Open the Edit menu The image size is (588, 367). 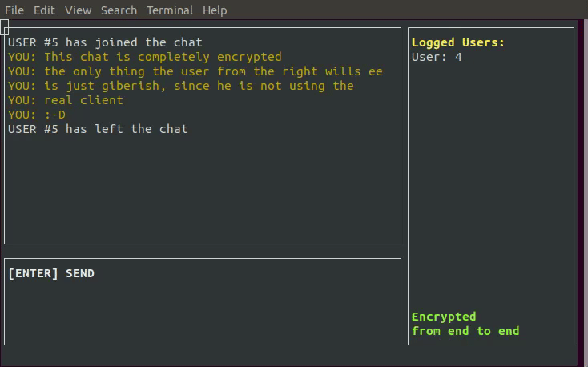[x=45, y=10]
